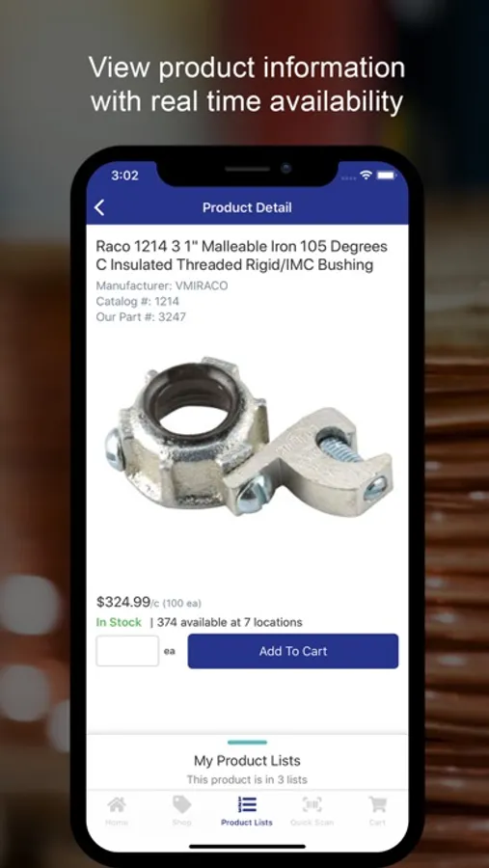Focus the quantity input field
Image resolution: width=489 pixels, height=868 pixels.
pos(127,651)
